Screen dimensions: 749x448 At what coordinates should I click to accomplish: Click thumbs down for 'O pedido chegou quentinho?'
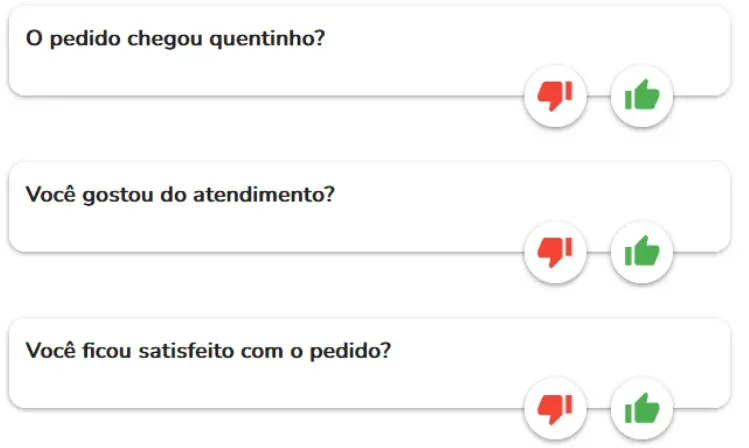(555, 96)
